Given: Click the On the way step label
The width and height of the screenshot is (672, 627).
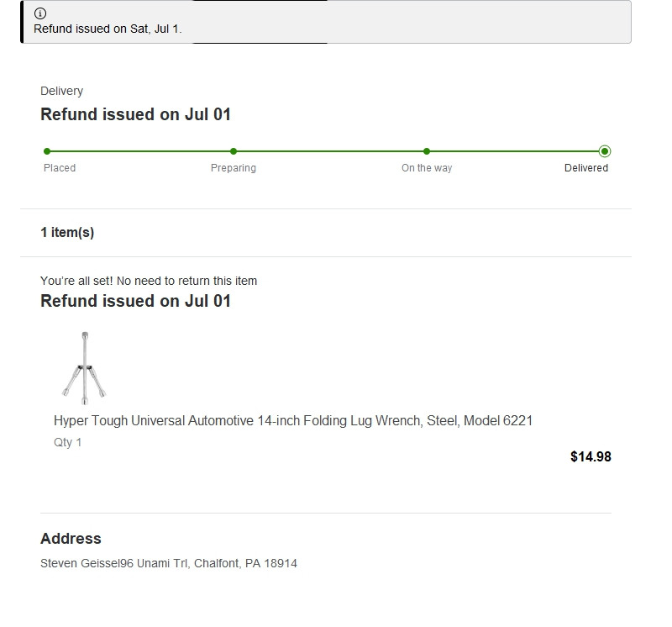Looking at the screenshot, I should [x=427, y=168].
